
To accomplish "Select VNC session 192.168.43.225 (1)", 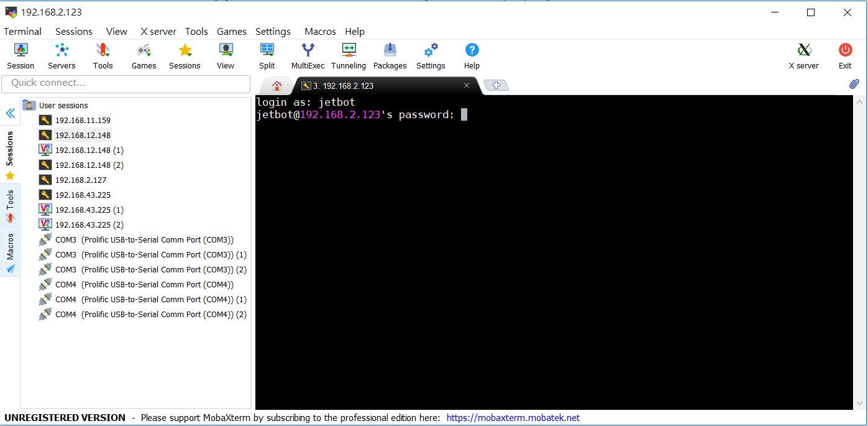I will [81, 210].
